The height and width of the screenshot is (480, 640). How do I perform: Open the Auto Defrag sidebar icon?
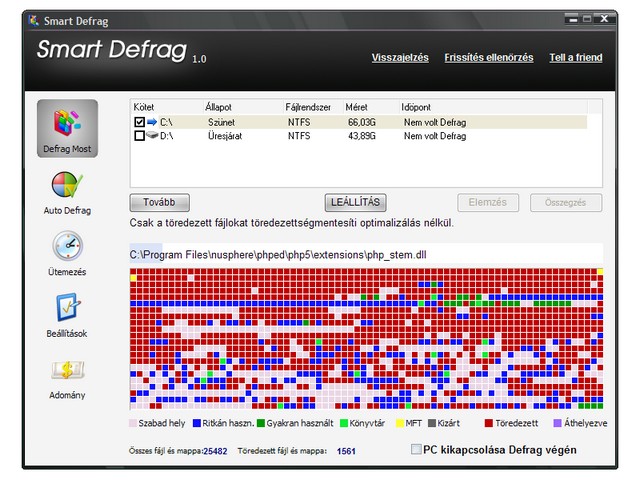(67, 185)
